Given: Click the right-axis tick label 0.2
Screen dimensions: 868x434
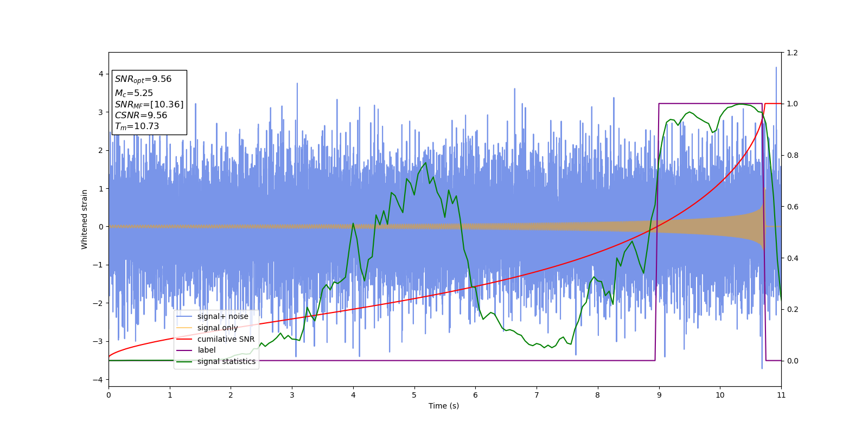Looking at the screenshot, I should pyautogui.click(x=792, y=309).
